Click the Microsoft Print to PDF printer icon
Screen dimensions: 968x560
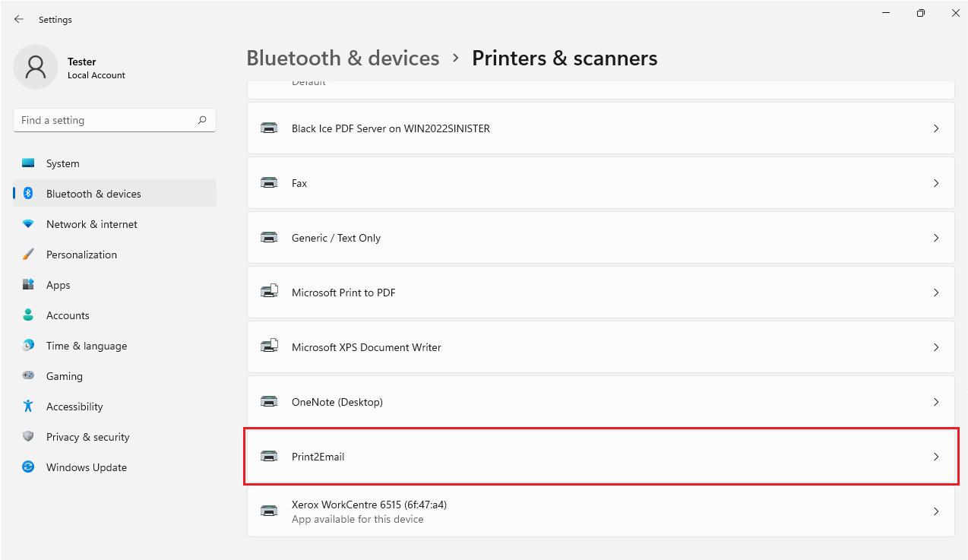pos(269,293)
